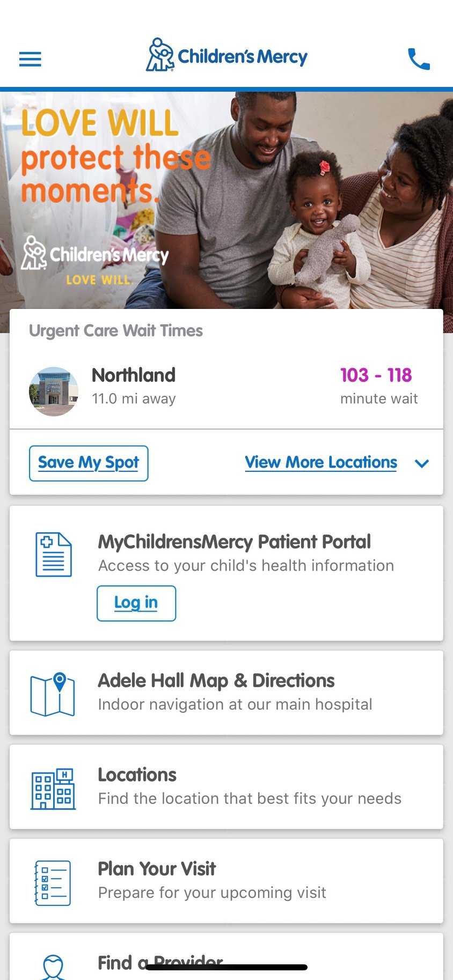Viewport: 453px width, 980px height.
Task: Tap the phone call icon
Action: [x=419, y=59]
